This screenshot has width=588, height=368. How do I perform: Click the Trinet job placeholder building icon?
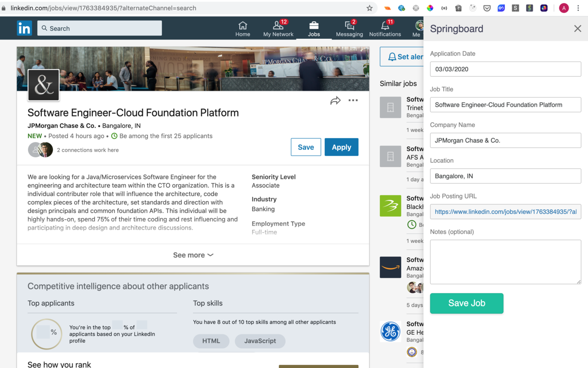(390, 107)
